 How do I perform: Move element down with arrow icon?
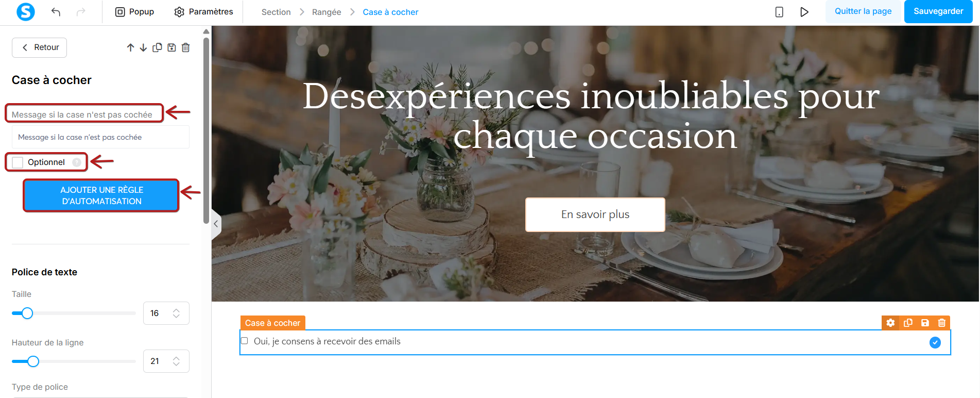pos(143,47)
